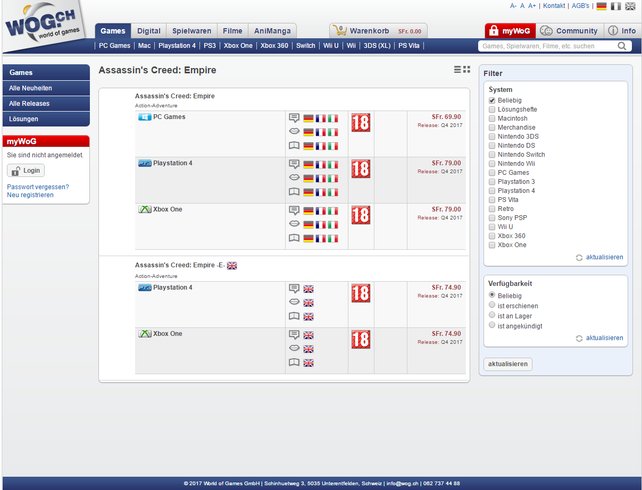The image size is (642, 490).
Task: Click the Login button
Action: pos(26,171)
